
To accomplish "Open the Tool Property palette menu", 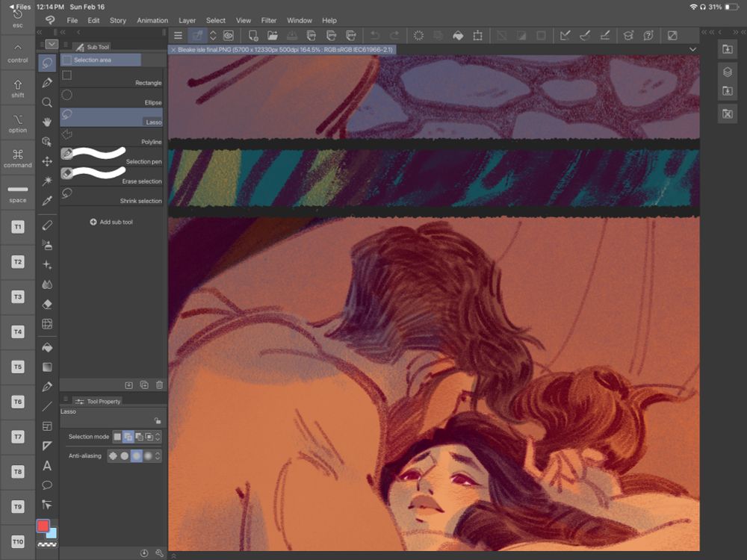I will point(66,399).
